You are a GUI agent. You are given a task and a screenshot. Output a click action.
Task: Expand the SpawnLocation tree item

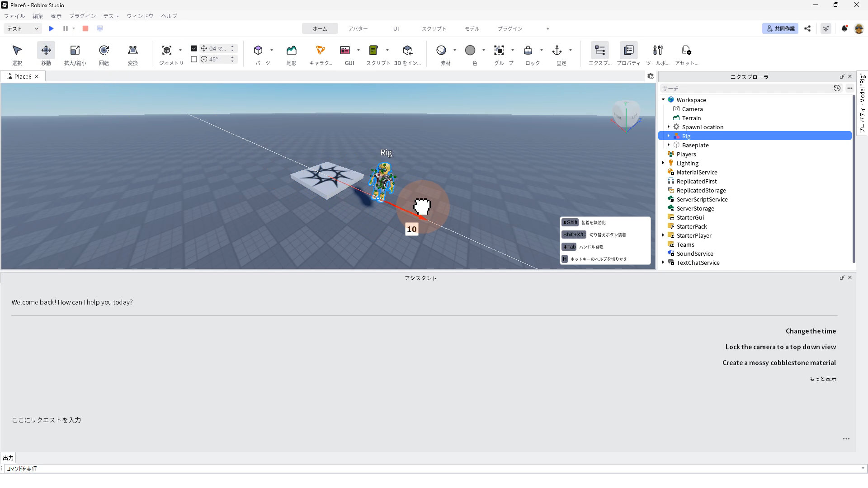pyautogui.click(x=669, y=127)
